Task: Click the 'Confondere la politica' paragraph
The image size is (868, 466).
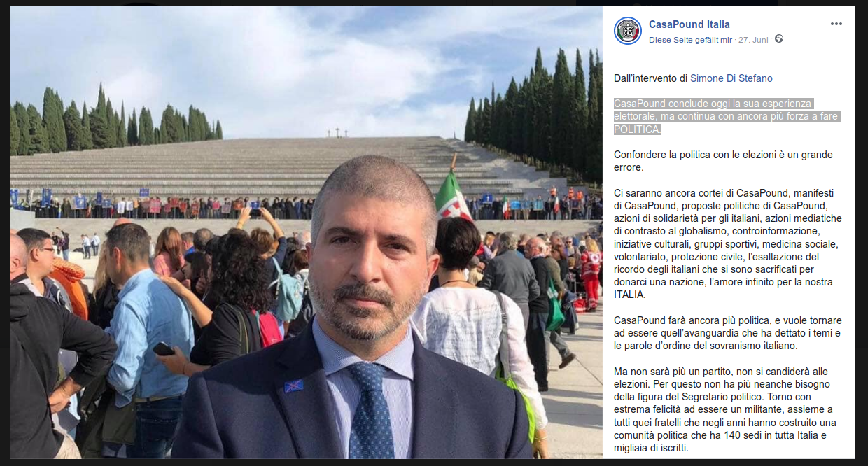Action: (723, 161)
